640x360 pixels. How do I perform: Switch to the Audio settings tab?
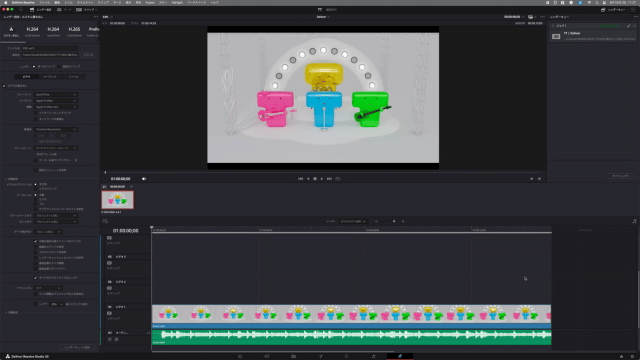pyautogui.click(x=50, y=77)
